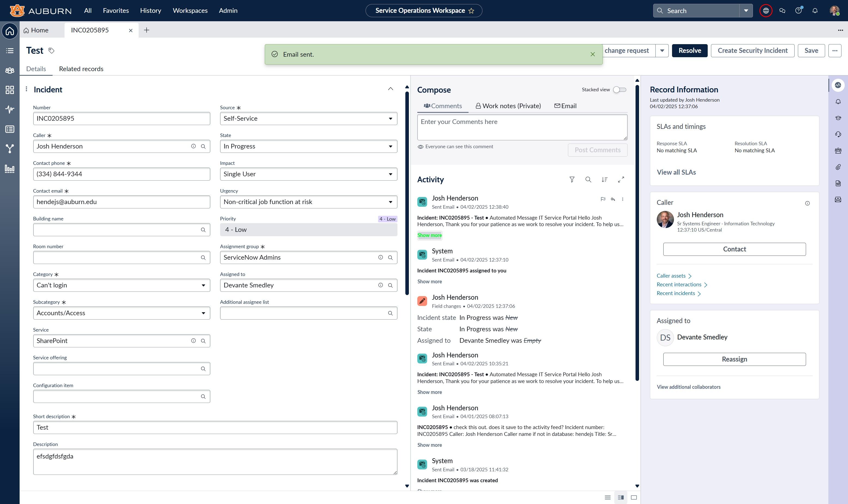Open the Related records tab
The height and width of the screenshot is (504, 848).
click(81, 69)
